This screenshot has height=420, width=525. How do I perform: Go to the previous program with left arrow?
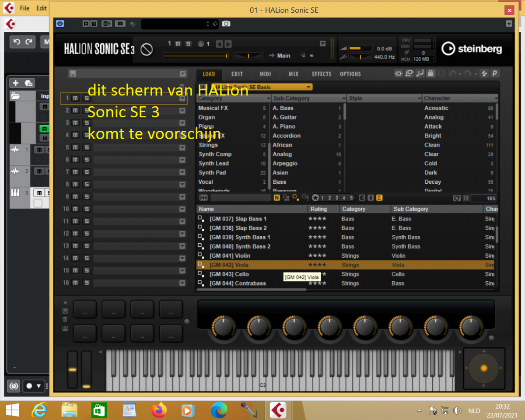tap(219, 44)
